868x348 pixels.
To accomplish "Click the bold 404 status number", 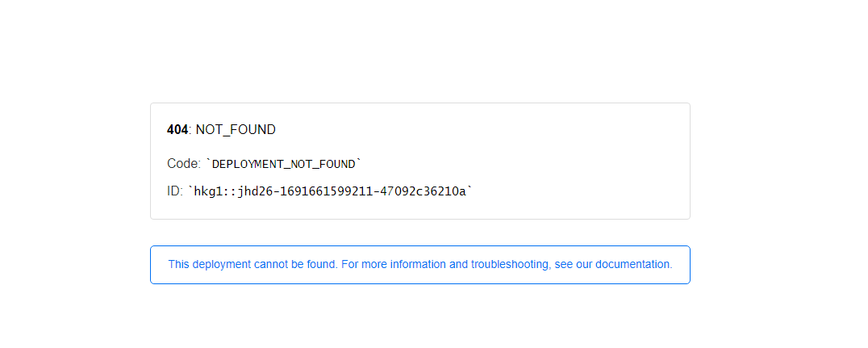I will coord(177,130).
